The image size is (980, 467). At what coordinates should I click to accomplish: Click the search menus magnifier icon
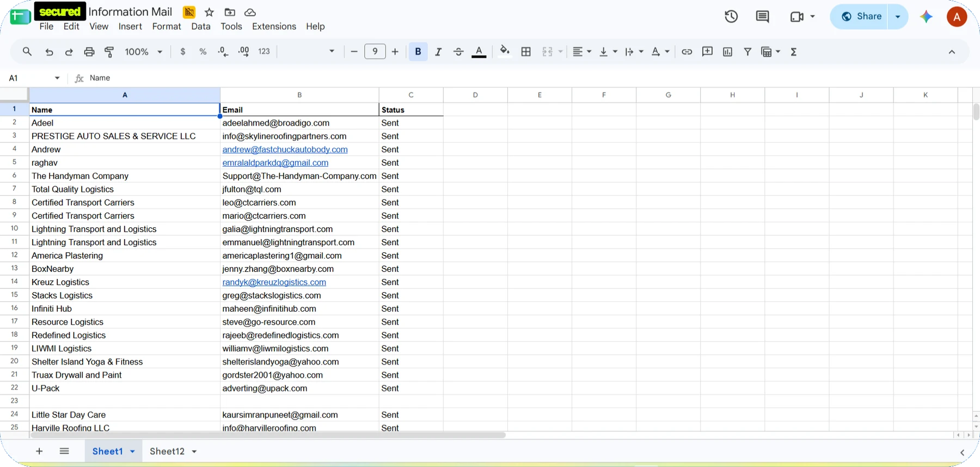coord(27,52)
